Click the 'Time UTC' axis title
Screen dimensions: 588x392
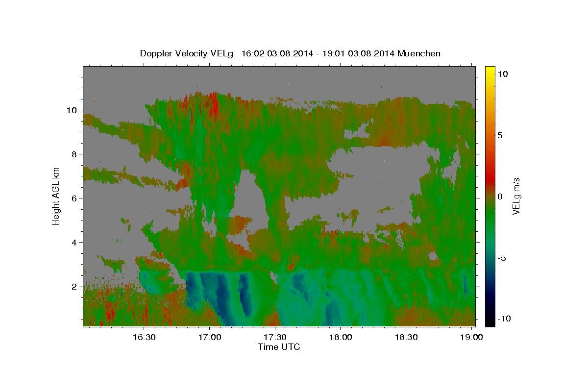279,347
